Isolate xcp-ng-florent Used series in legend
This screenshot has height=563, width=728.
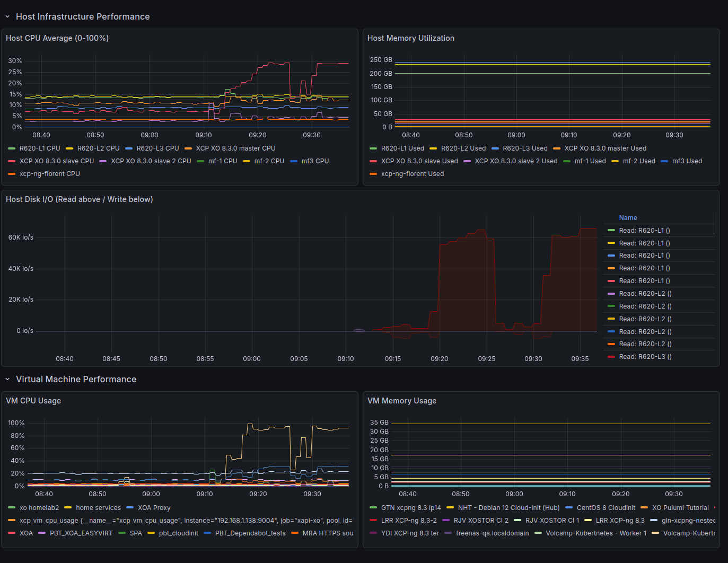tap(412, 174)
